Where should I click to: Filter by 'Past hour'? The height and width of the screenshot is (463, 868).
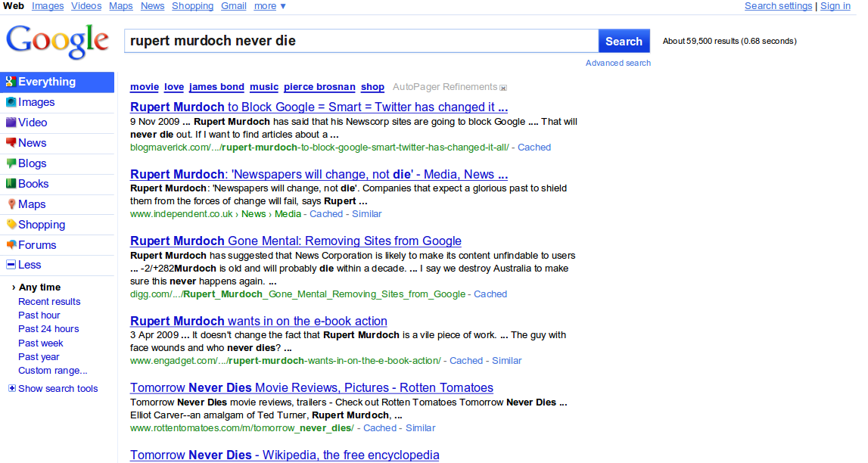(39, 315)
